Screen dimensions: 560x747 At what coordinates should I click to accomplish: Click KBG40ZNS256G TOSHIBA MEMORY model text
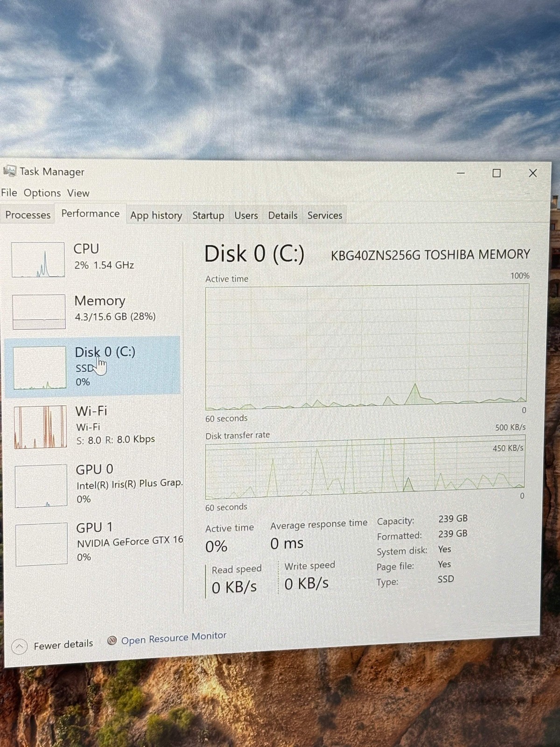point(430,254)
